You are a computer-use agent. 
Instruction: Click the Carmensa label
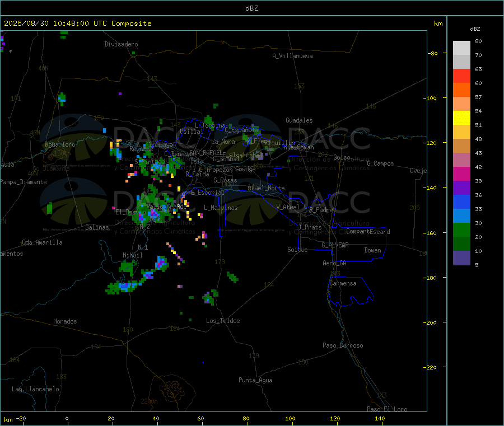[343, 283]
